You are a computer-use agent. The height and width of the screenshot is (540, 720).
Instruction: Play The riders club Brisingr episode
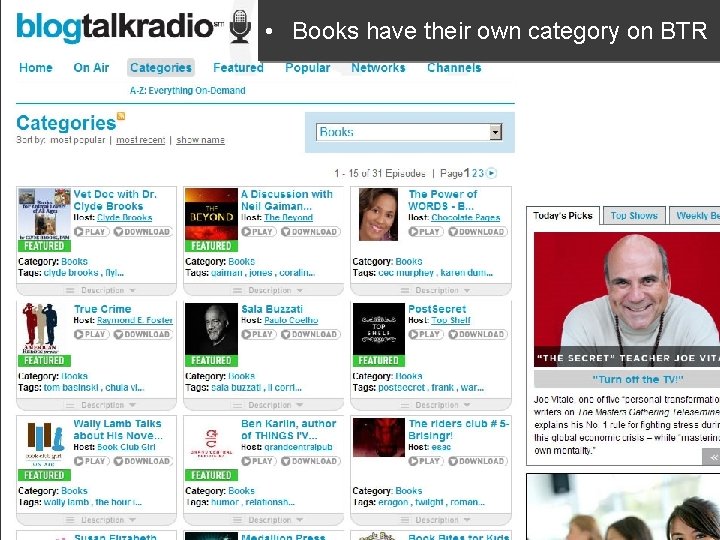(x=426, y=461)
